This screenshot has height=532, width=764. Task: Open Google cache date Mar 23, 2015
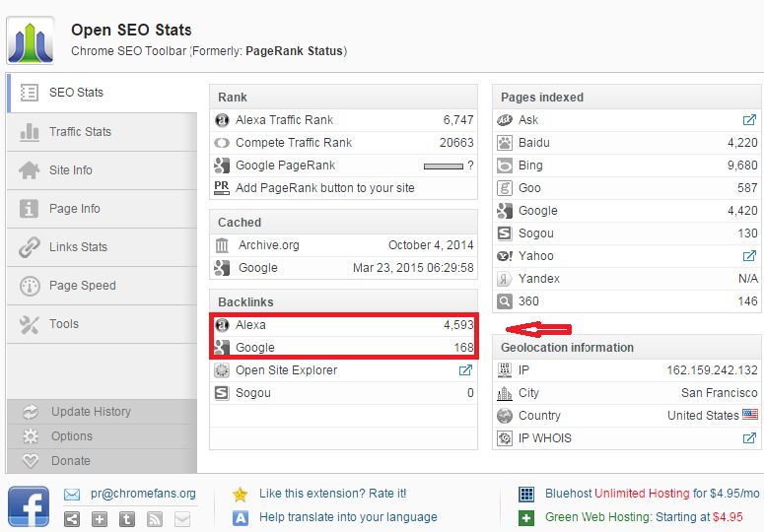[x=413, y=268]
